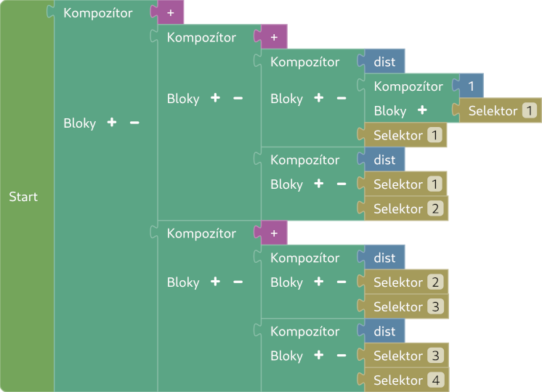The width and height of the screenshot is (542, 392).
Task: Click the minus on the outermost Bloky row
Action: 134,123
